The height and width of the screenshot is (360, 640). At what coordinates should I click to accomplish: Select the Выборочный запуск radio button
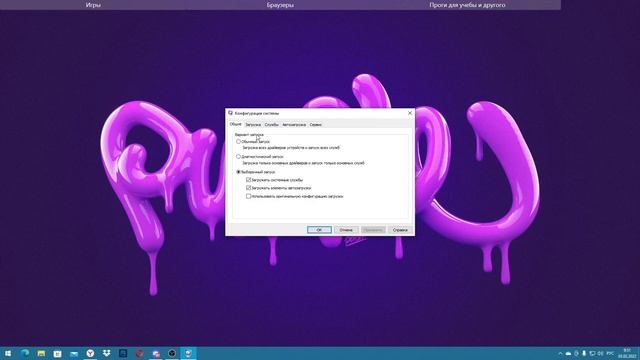[239, 172]
